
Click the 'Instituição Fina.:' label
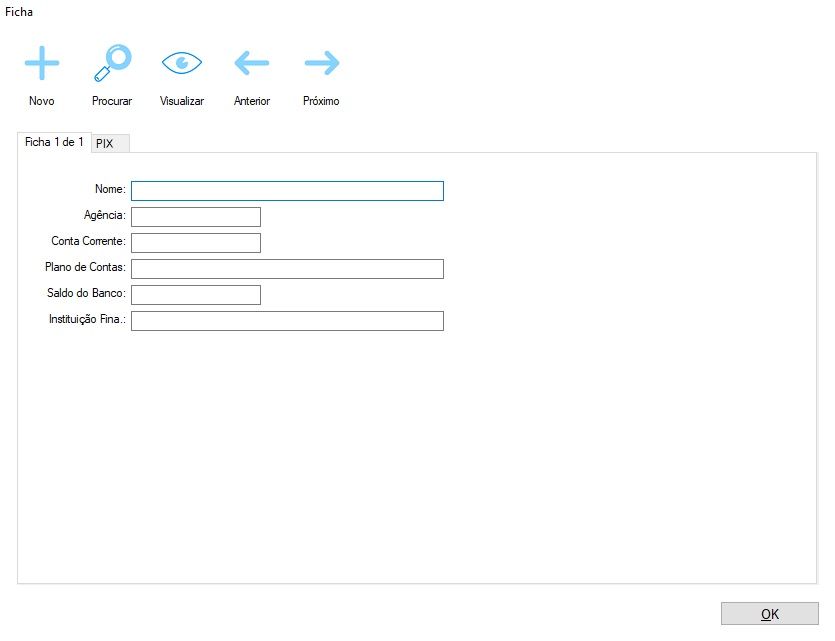point(87,319)
